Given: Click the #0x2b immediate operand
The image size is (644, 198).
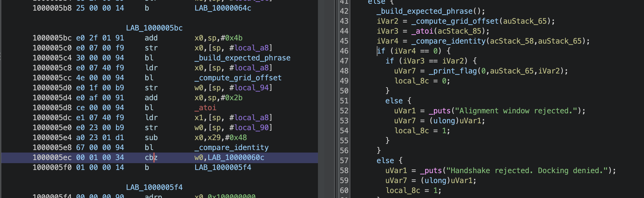Looking at the screenshot, I should [x=232, y=98].
